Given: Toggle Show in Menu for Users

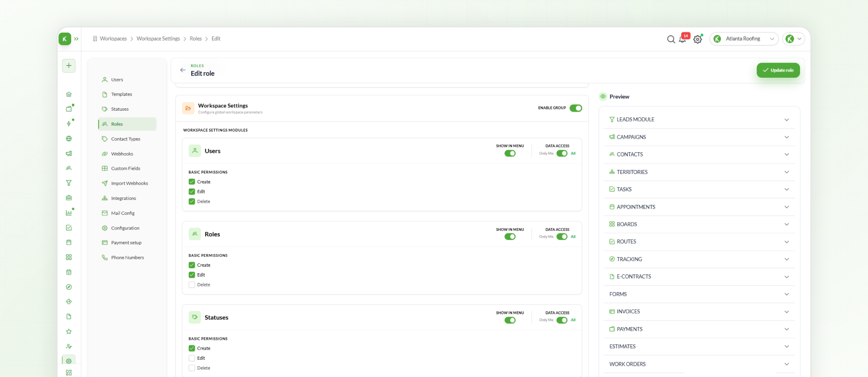Looking at the screenshot, I should point(510,153).
